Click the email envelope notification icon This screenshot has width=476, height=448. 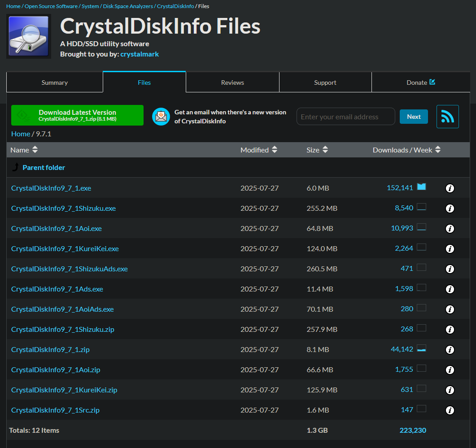pos(161,117)
